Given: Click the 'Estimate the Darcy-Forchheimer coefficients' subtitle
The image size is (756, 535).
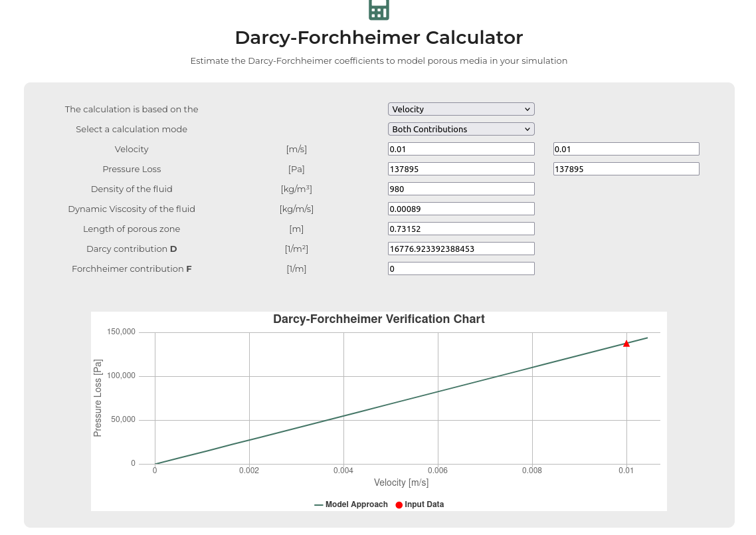Looking at the screenshot, I should click(x=379, y=60).
